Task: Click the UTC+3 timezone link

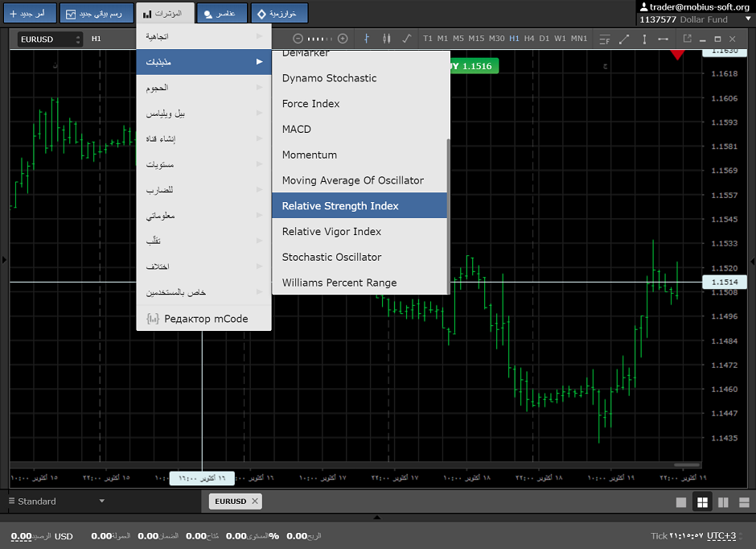Action: (721, 535)
